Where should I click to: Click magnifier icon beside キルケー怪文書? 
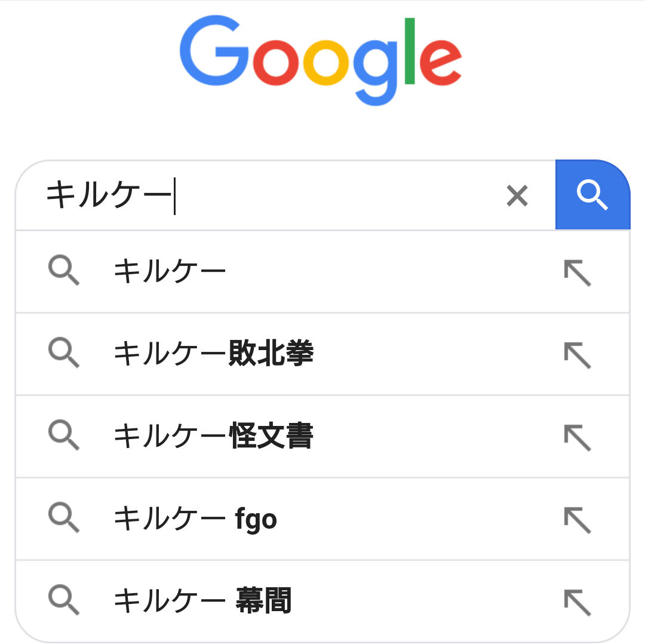click(x=63, y=435)
